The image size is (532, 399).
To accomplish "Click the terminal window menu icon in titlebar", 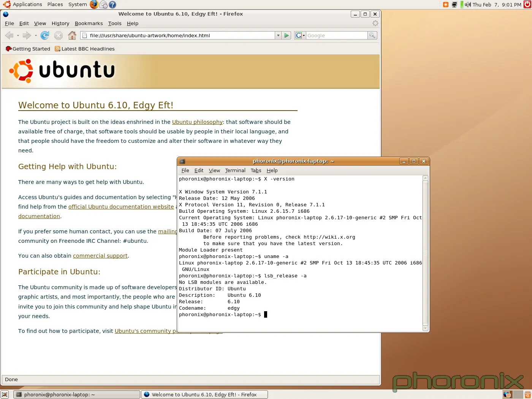I will tap(182, 161).
